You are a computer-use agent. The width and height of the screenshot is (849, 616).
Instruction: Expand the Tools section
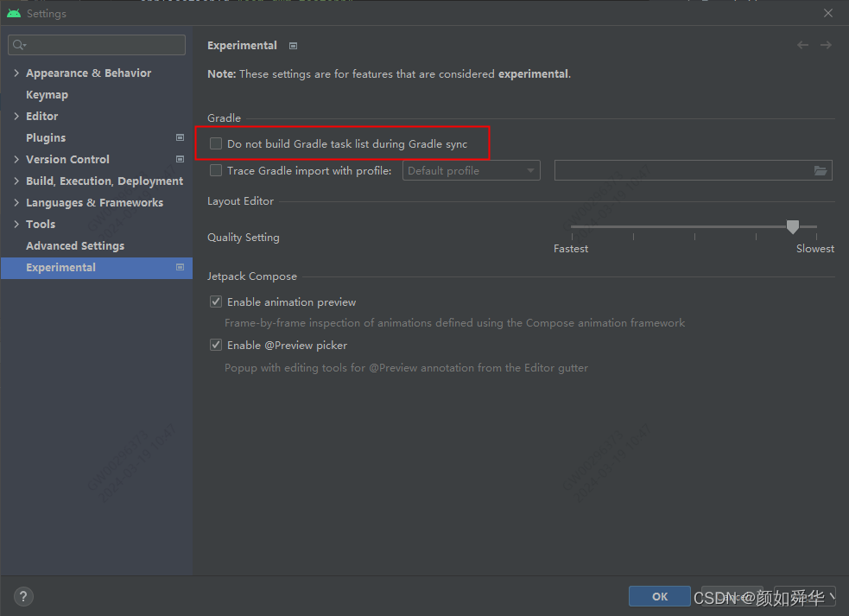click(15, 224)
